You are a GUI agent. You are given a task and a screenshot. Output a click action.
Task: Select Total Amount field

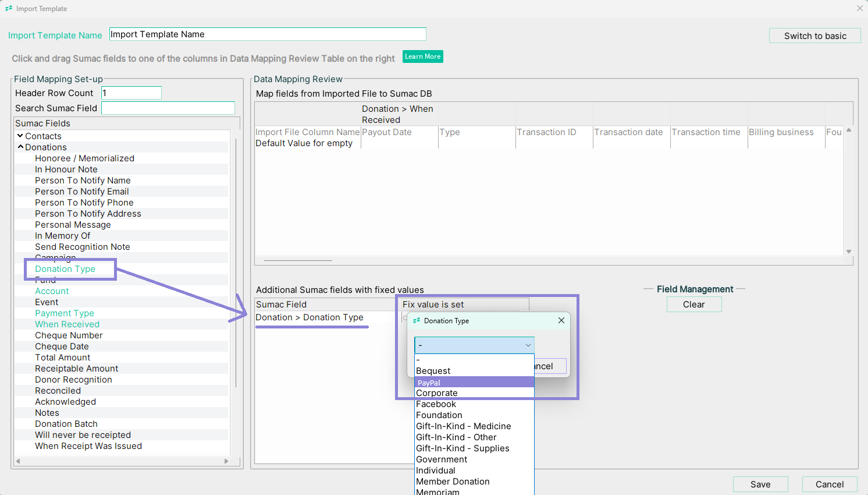[x=63, y=358]
